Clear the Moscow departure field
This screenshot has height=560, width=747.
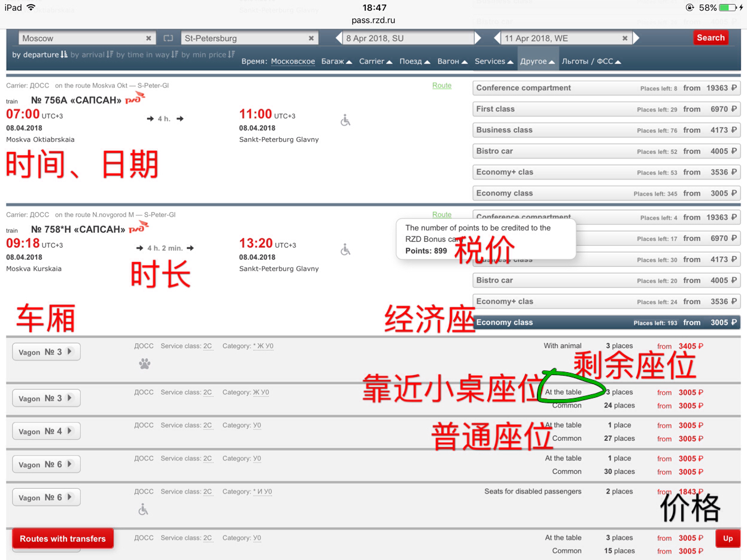click(x=148, y=38)
